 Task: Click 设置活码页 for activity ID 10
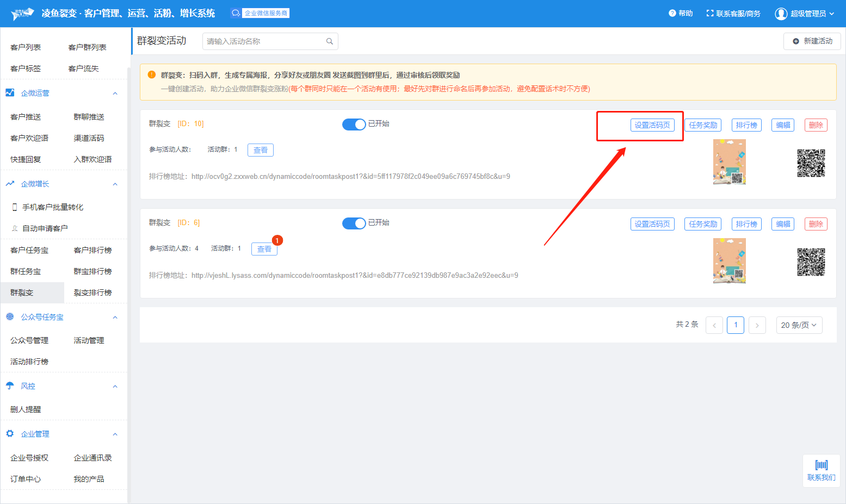tap(652, 125)
